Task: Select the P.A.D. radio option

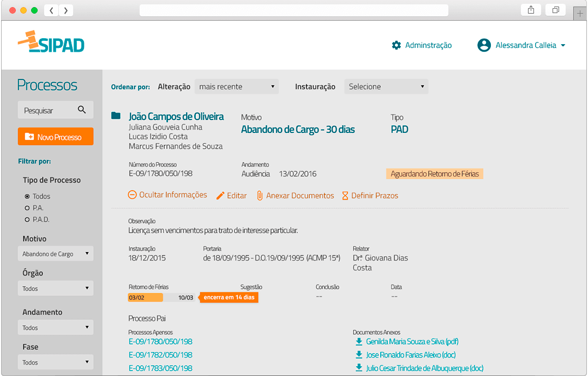Action: (27, 220)
